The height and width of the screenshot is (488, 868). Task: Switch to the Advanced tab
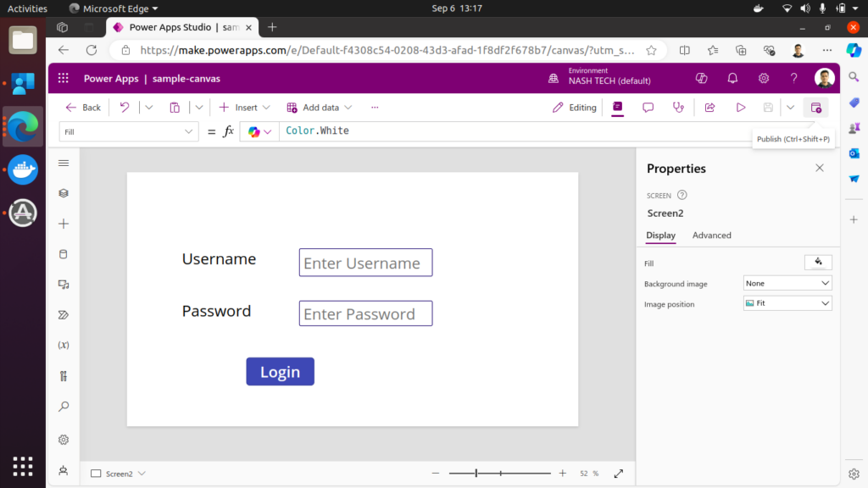click(711, 236)
